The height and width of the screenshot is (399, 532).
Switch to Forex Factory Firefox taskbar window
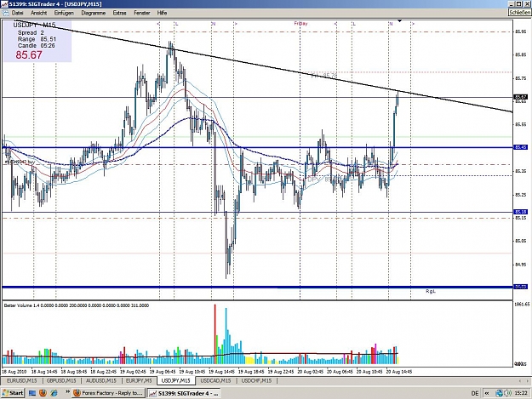coord(109,393)
